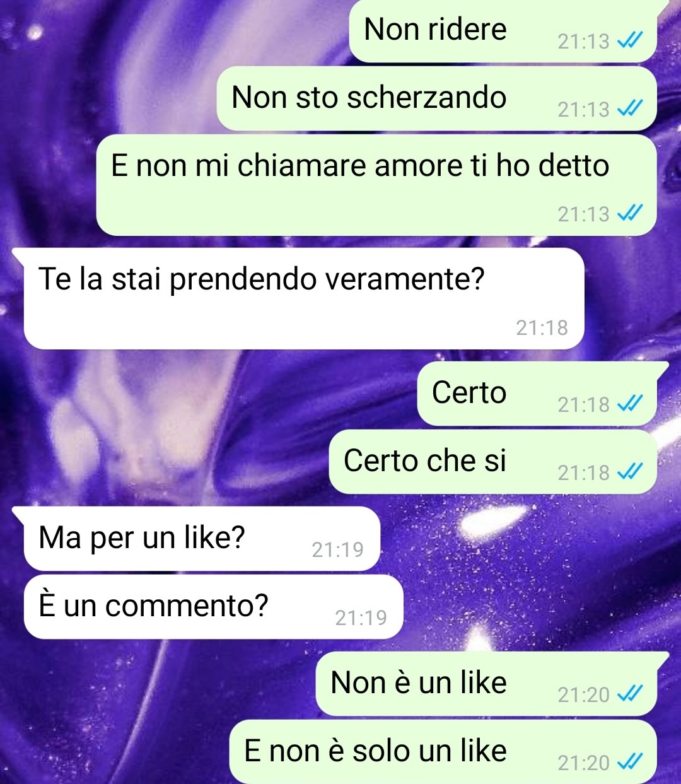681x784 pixels.
Task: Tap the 'E non è solo un like' message
Action: (443, 752)
